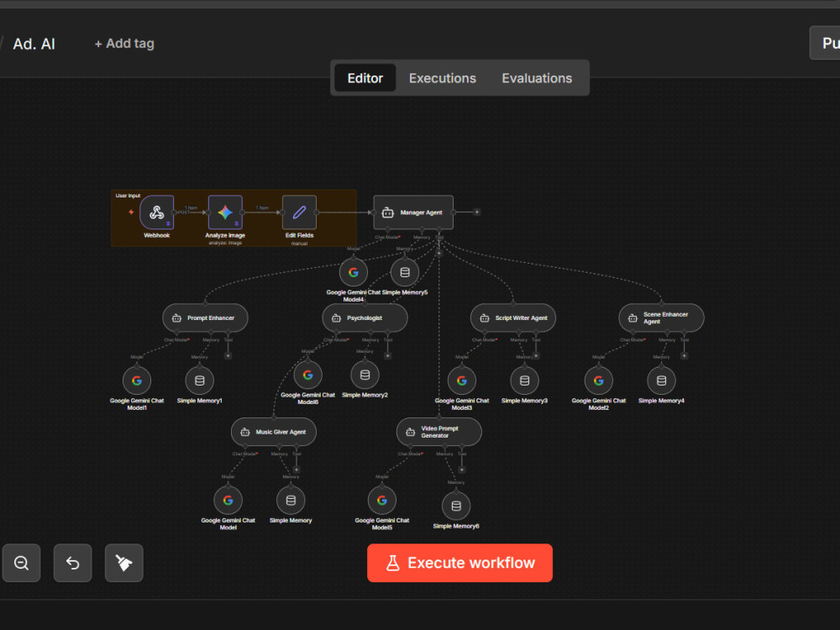Click the Simple Memory3 node
This screenshot has width=840, height=630.
[x=524, y=381]
